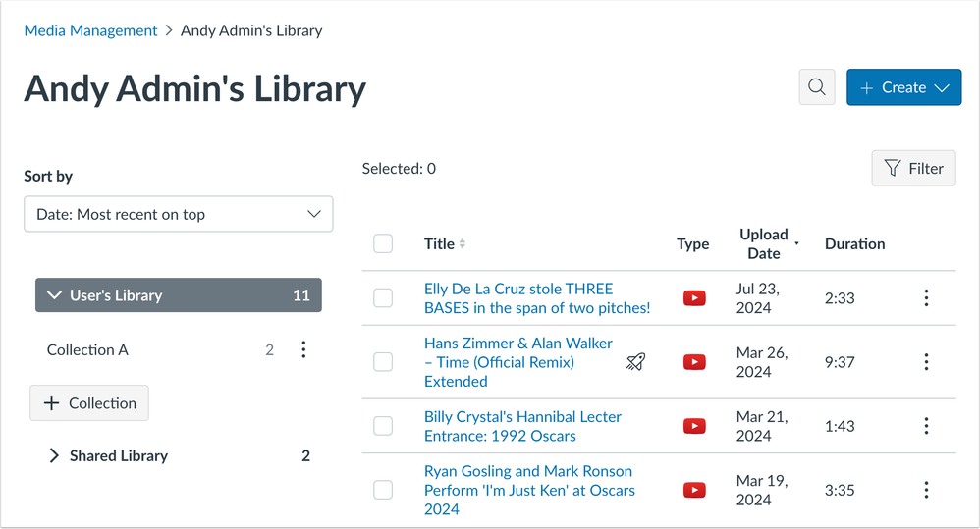
Task: Open options for Billy Crystal video row
Action: pos(926,426)
